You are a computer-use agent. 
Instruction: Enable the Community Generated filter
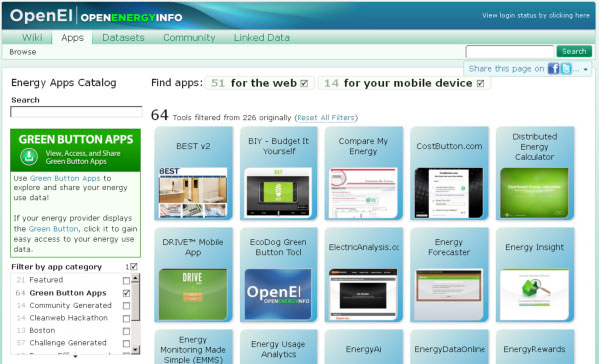tap(126, 306)
